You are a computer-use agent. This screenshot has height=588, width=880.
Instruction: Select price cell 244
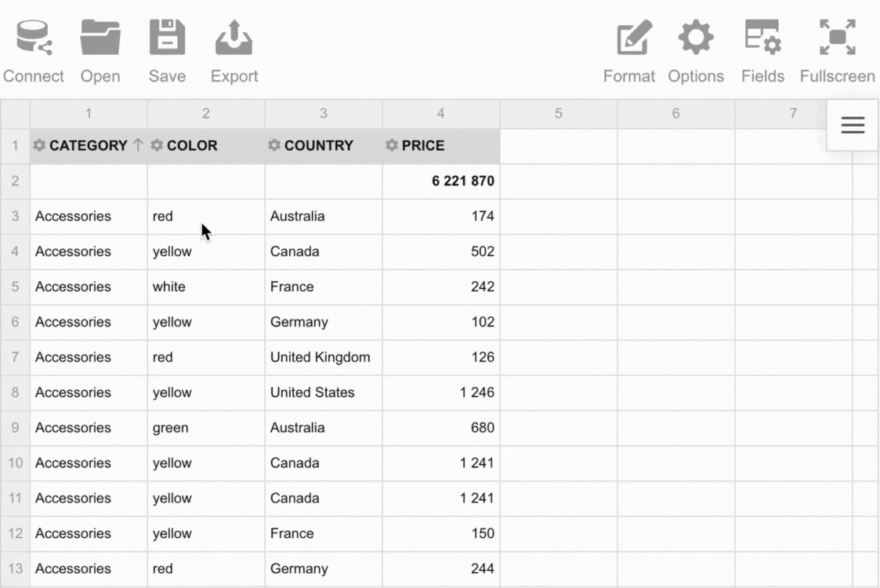coord(441,568)
